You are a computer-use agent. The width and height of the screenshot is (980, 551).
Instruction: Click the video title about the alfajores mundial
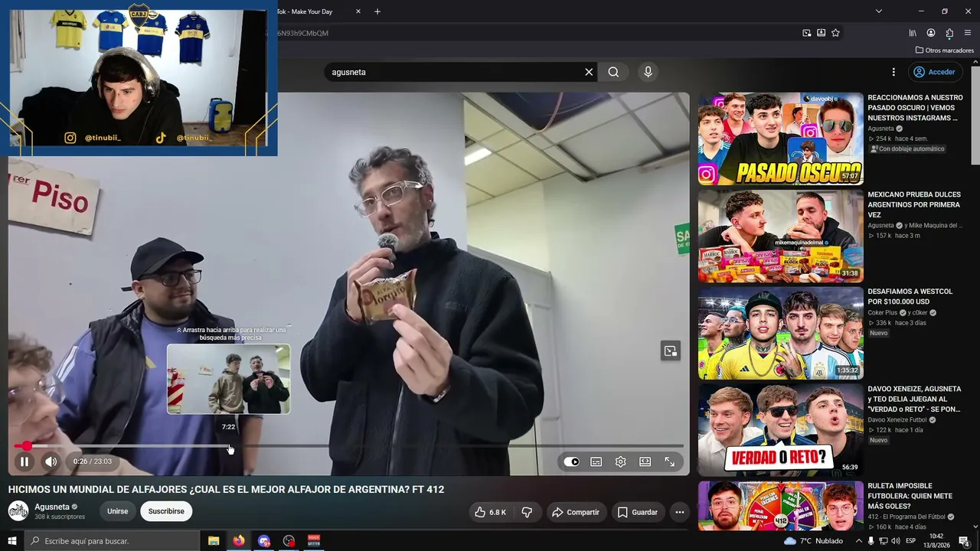[x=226, y=490]
